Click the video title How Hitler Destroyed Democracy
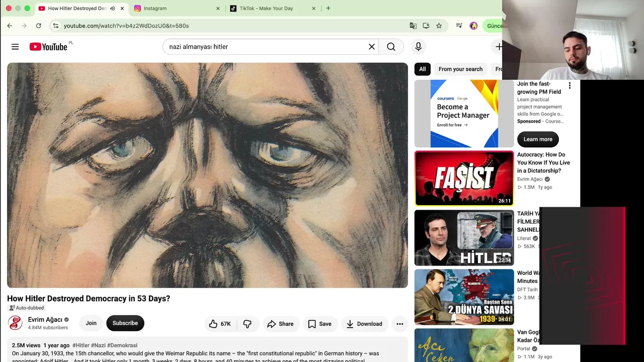Viewport: 644px width, 362px height. pos(89,299)
